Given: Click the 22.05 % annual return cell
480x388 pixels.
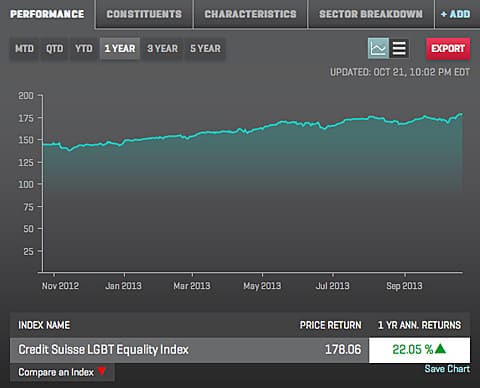Looking at the screenshot, I should click(419, 350).
